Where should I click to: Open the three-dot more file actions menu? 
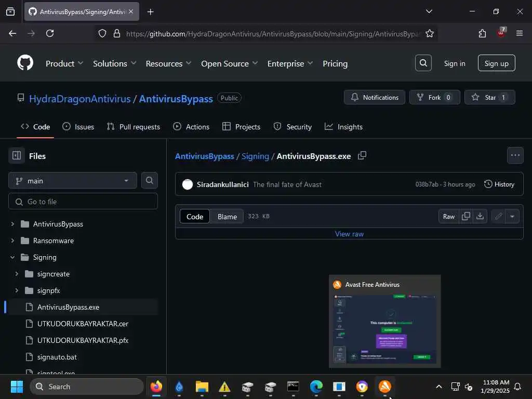tap(515, 155)
